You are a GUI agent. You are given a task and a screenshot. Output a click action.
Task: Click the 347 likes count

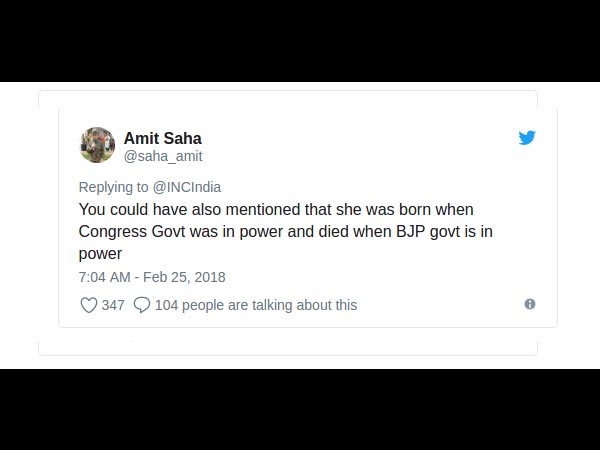[x=113, y=305]
